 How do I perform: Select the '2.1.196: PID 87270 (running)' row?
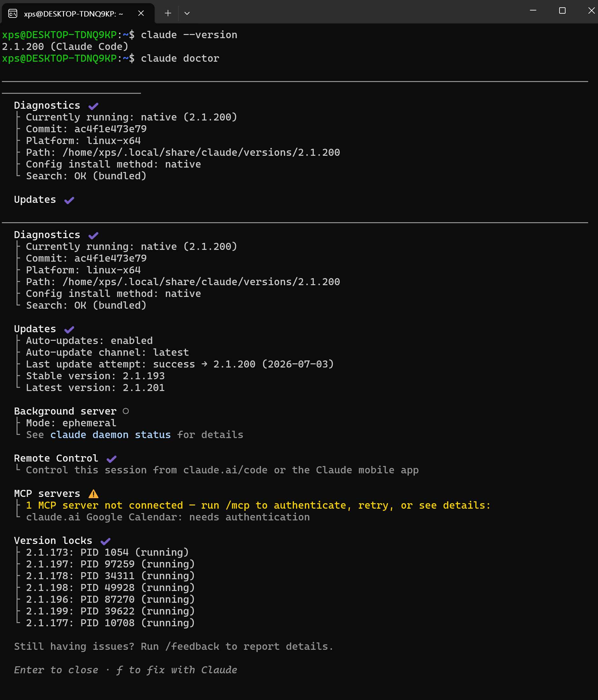111,600
